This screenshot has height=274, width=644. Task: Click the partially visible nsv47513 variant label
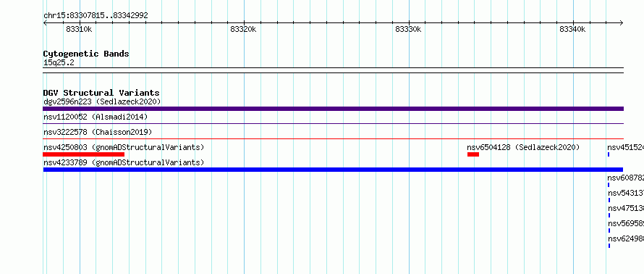[625, 209]
